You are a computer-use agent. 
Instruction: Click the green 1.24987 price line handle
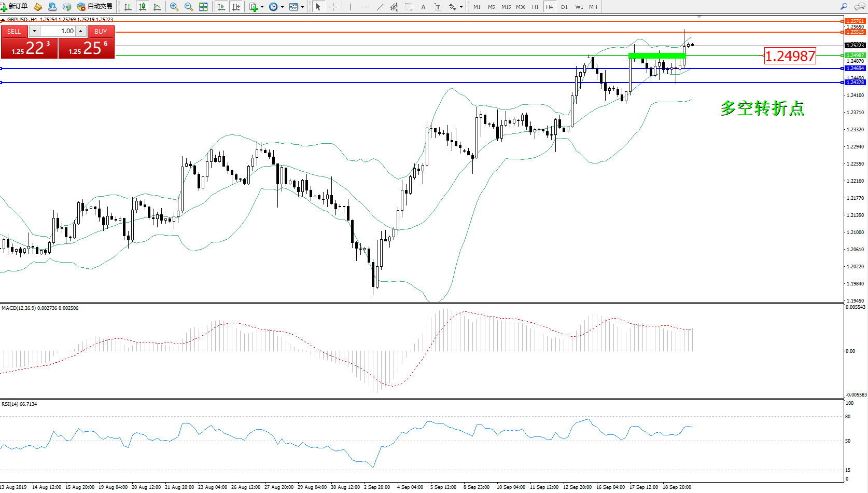tap(842, 56)
